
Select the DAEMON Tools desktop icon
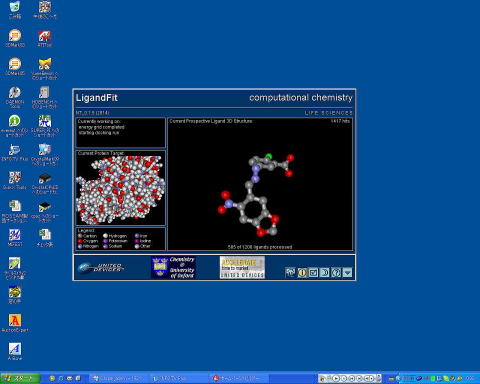point(15,97)
